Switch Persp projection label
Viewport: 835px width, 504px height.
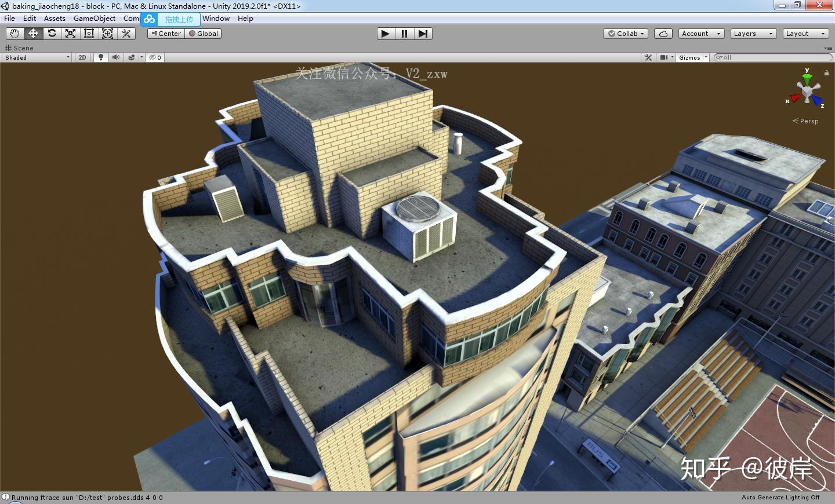[x=805, y=121]
